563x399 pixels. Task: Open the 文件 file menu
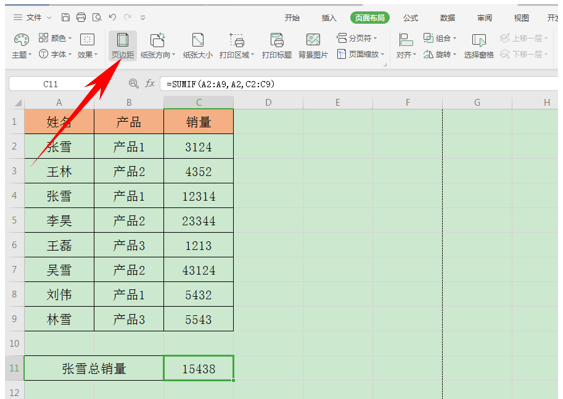click(x=33, y=17)
